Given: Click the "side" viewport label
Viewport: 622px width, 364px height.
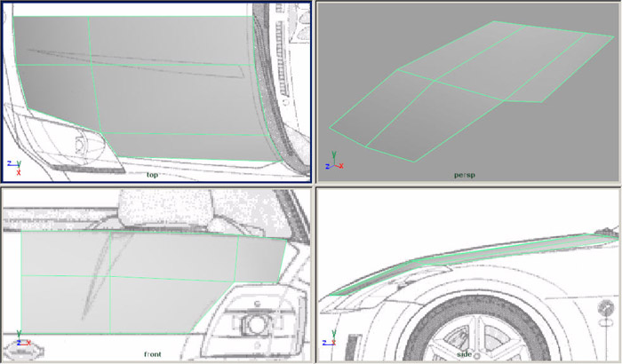Looking at the screenshot, I should [465, 353].
